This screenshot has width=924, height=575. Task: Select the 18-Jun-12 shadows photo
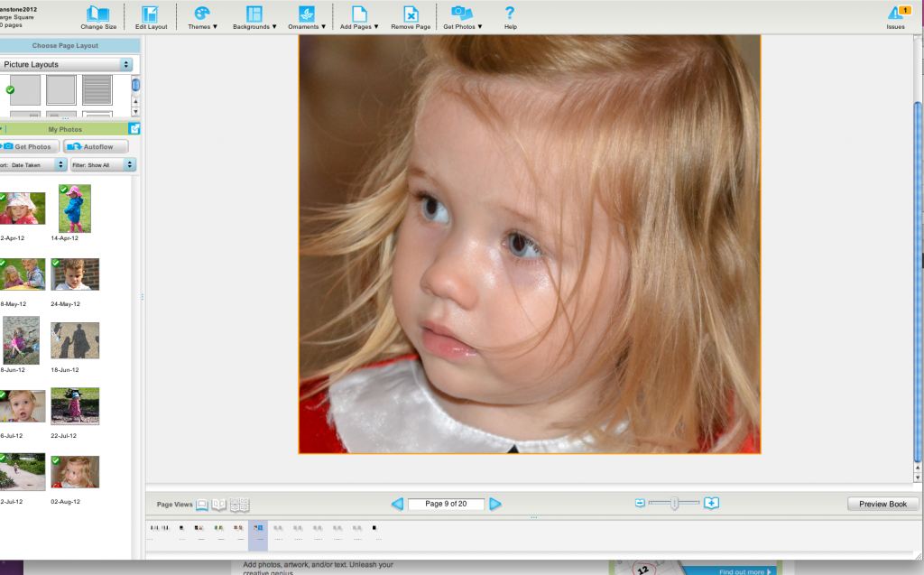tap(75, 340)
